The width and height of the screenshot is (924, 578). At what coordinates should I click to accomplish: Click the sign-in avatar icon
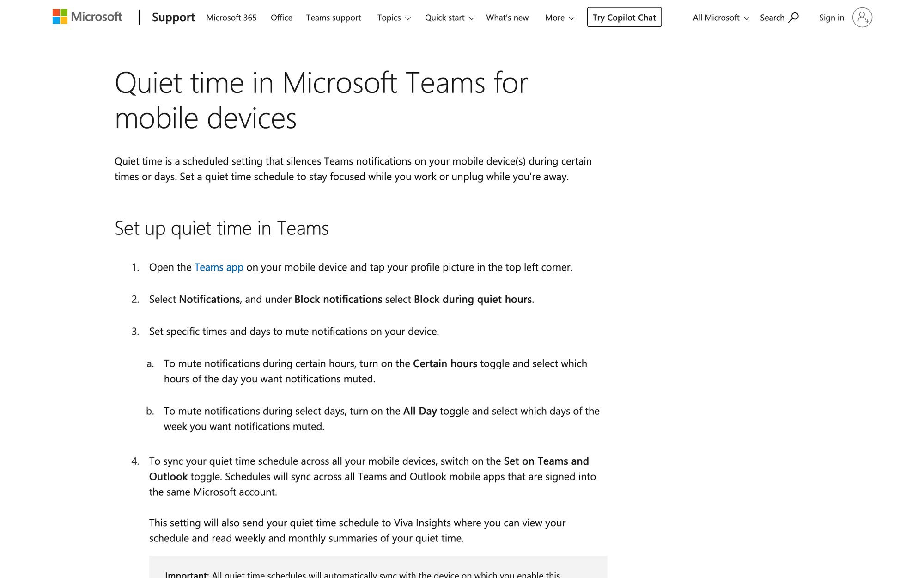[863, 17]
